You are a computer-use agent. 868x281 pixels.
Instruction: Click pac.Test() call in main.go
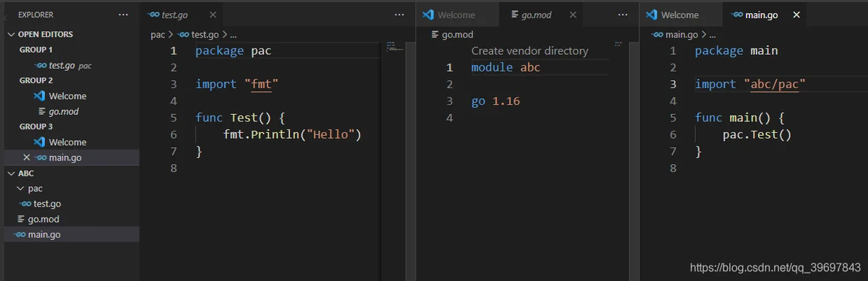[x=757, y=134]
